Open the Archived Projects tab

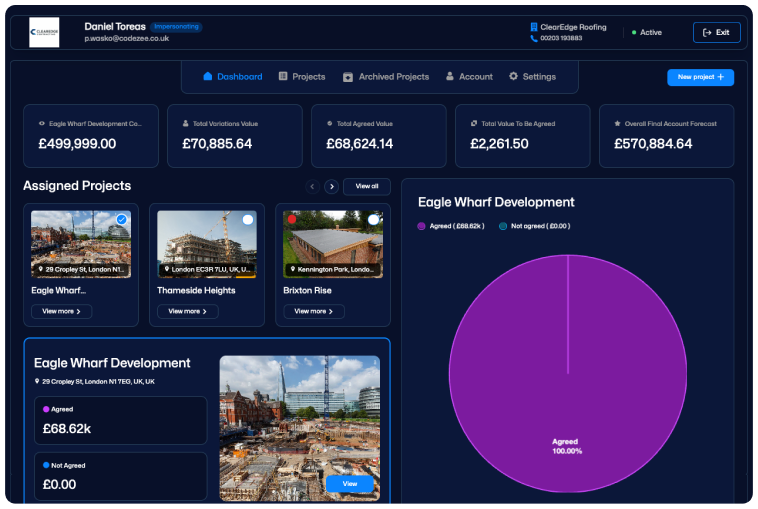(x=386, y=76)
